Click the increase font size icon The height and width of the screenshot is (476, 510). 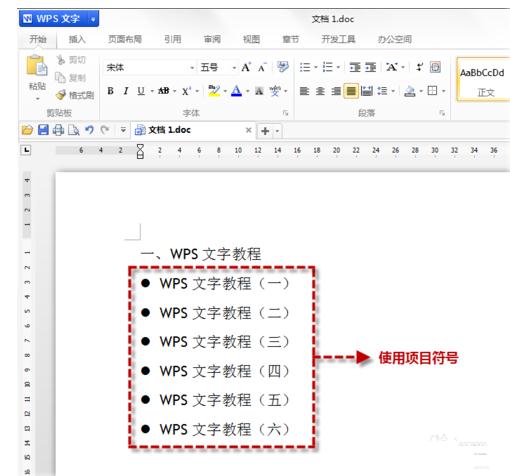pyautogui.click(x=246, y=67)
